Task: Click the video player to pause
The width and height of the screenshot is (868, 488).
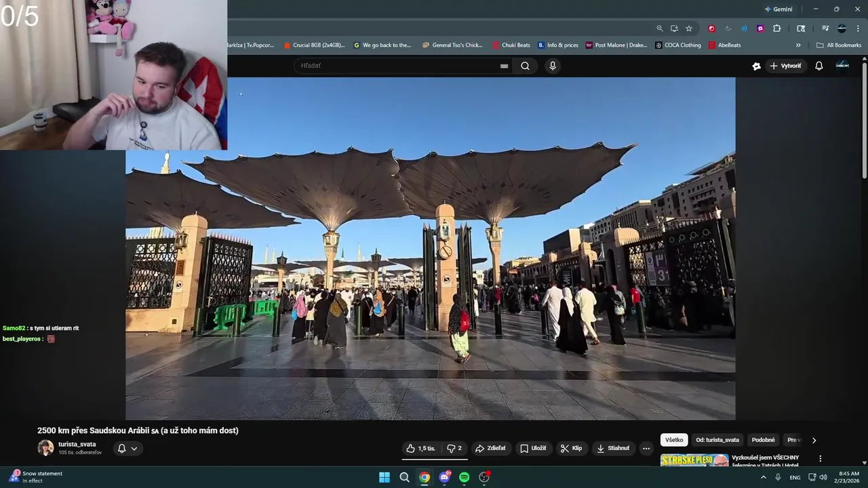Action: click(431, 248)
